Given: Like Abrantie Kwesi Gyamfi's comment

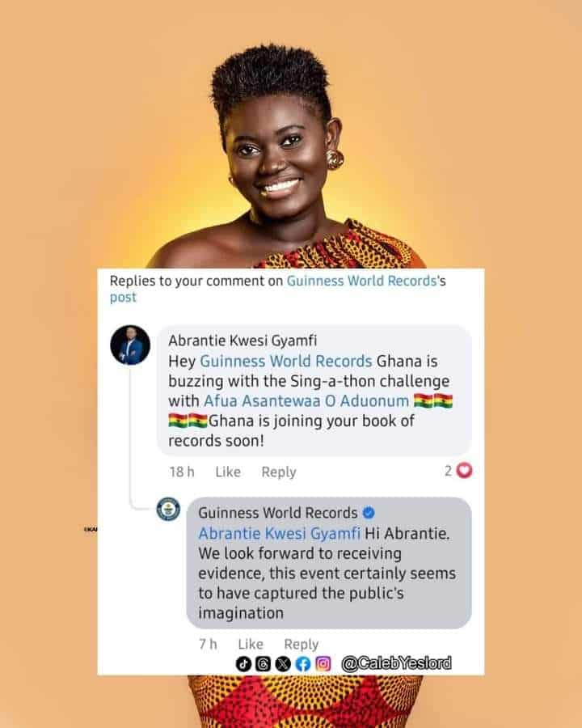Looking at the screenshot, I should pyautogui.click(x=228, y=472).
